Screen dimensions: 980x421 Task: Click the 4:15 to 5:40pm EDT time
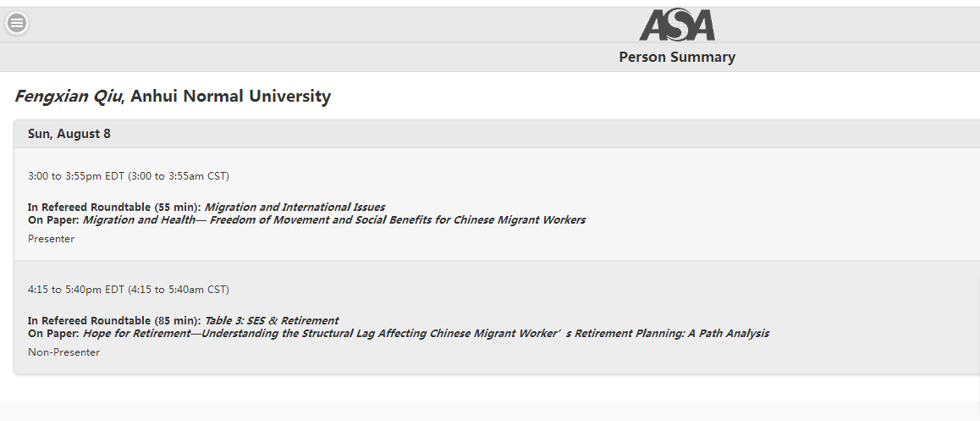coord(76,290)
